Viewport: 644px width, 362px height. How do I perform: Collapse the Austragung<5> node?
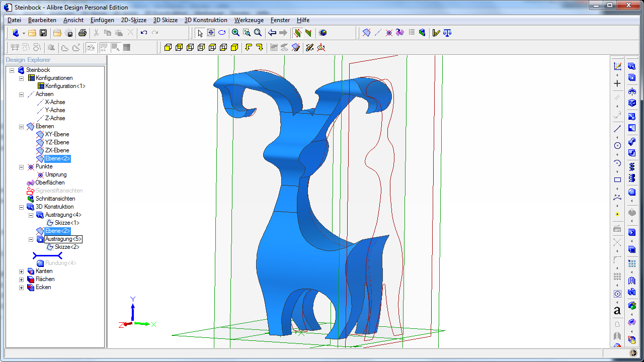[x=31, y=240]
